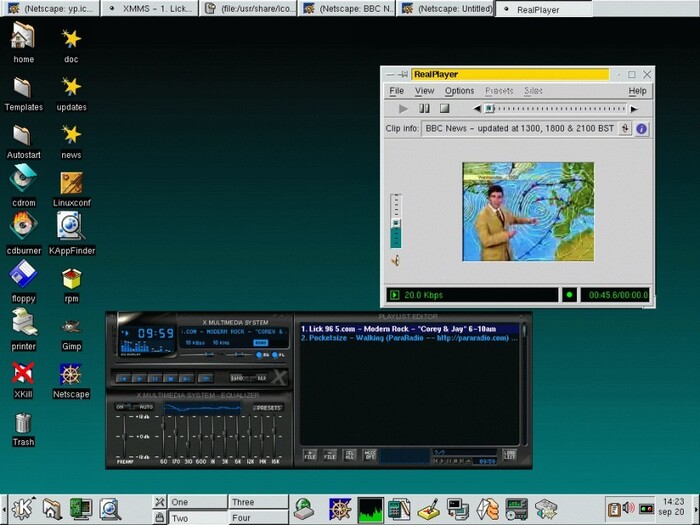Lock the screen with the padlock icon
Viewport: 700px width, 525px height.
159,517
